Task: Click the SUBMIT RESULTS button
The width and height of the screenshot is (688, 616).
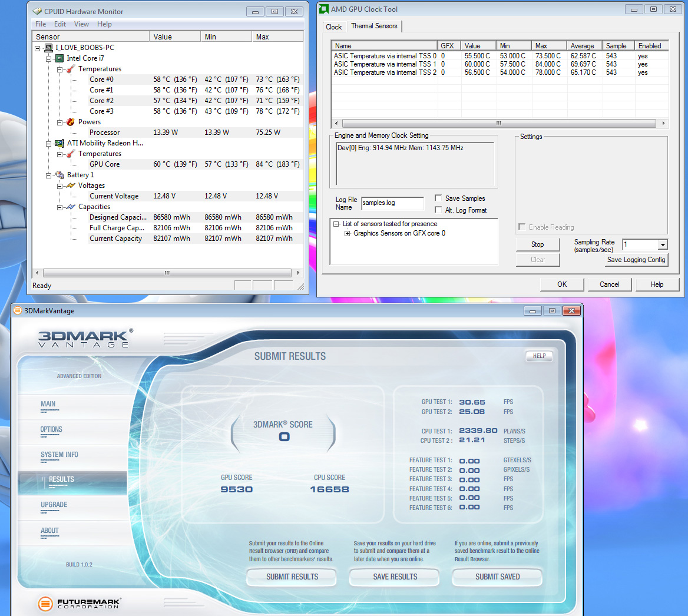Action: (292, 577)
